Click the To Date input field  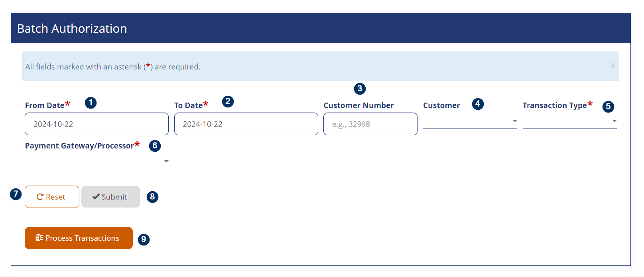point(246,124)
